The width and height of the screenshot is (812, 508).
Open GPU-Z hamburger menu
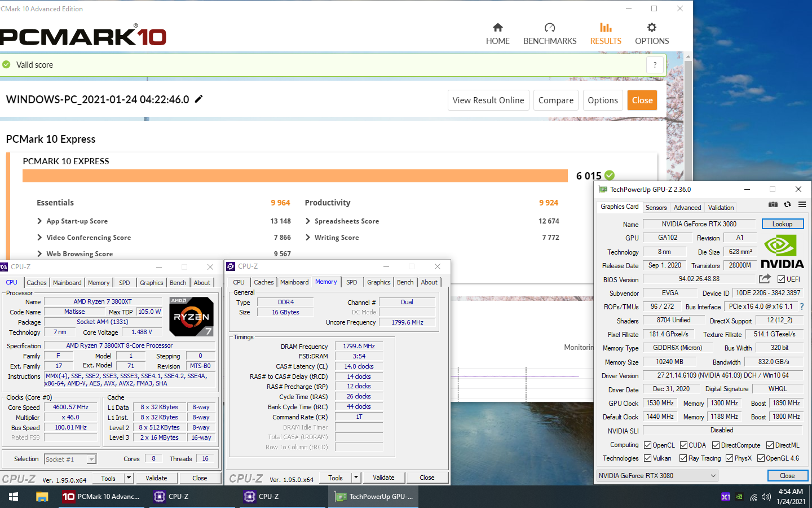click(802, 204)
